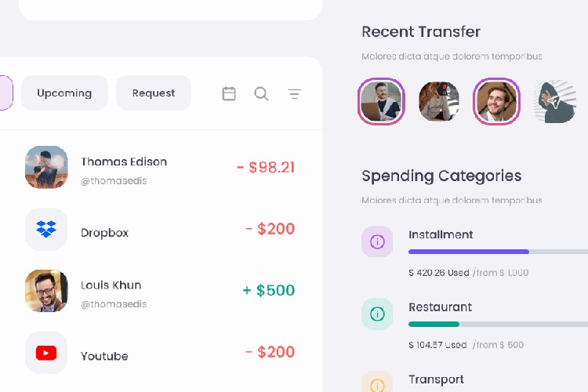Switch to the Upcoming tab

[64, 93]
